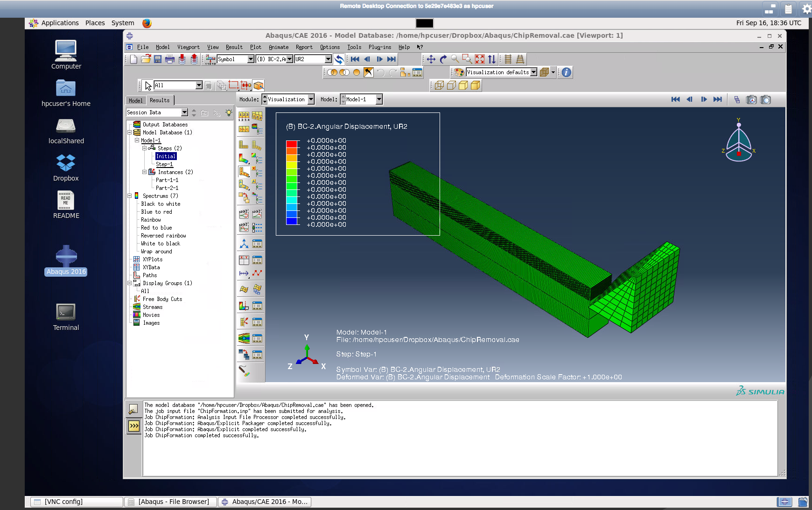Open the Create XY Data tool
The height and width of the screenshot is (510, 812).
click(244, 260)
